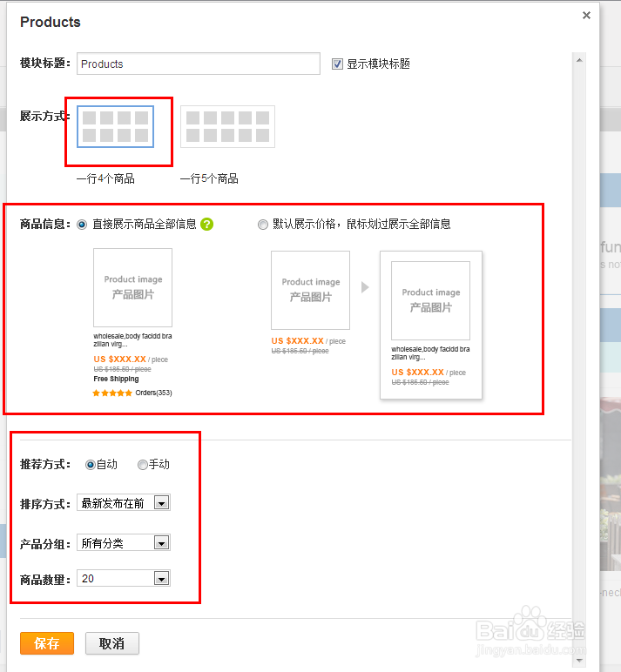
Task: Click the green help question mark icon
Action: pyautogui.click(x=206, y=224)
